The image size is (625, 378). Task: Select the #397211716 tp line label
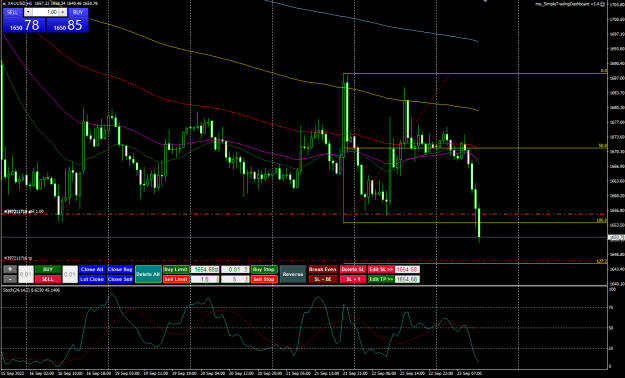pyautogui.click(x=18, y=258)
